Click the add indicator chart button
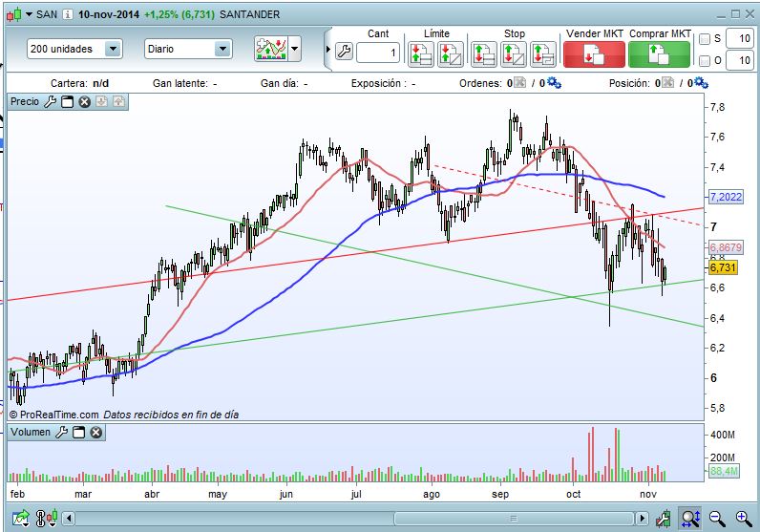Screen dimensions: 760x532 click(271, 49)
